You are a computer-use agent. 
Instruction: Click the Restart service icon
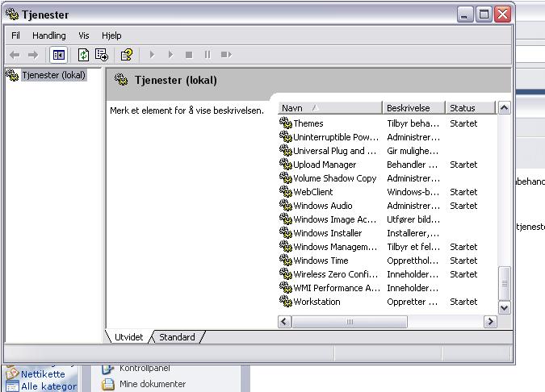226,55
